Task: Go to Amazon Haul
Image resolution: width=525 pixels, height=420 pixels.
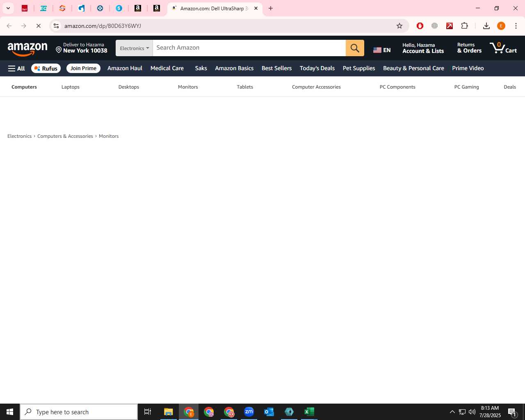Action: (125, 68)
